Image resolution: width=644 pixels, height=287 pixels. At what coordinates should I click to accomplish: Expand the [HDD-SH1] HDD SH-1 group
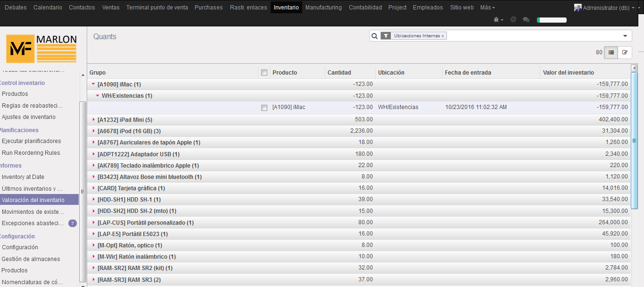tap(93, 200)
